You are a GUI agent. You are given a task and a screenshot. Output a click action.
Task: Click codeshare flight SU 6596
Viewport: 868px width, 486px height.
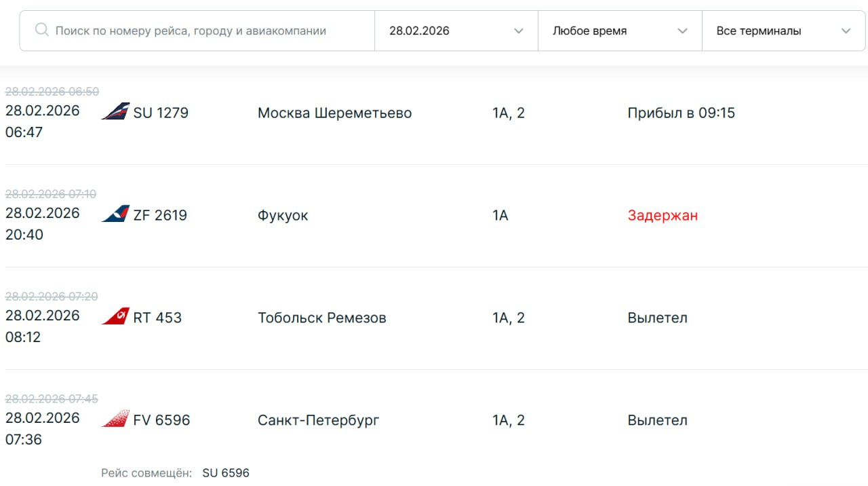point(226,473)
